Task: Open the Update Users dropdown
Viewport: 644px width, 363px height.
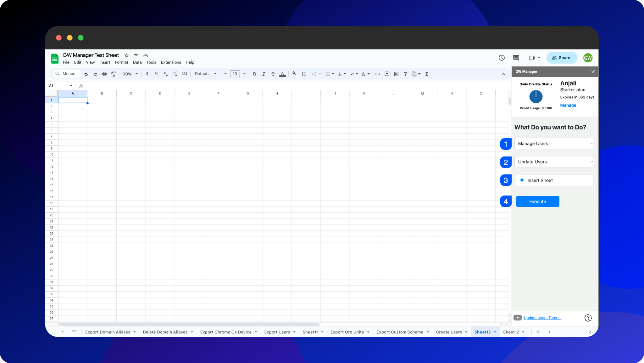Action: pyautogui.click(x=554, y=162)
